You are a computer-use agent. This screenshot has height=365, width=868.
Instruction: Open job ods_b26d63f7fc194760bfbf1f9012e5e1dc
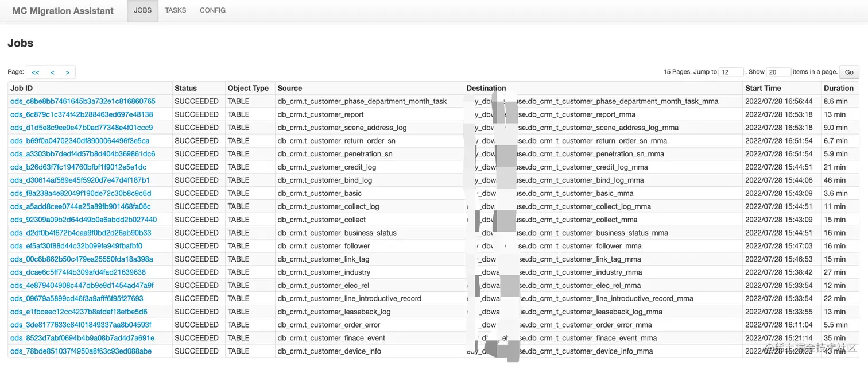(78, 167)
